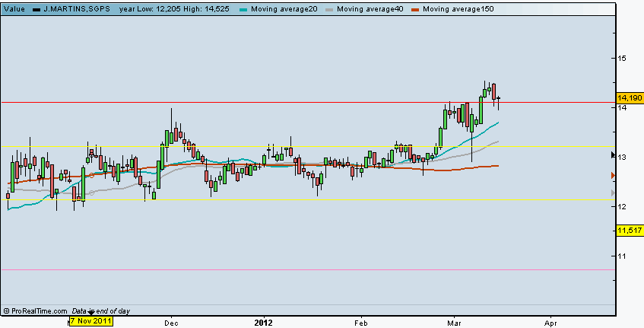The height and width of the screenshot is (328, 644).
Task: Click the red triangle marker on price axis
Action: pos(613,176)
